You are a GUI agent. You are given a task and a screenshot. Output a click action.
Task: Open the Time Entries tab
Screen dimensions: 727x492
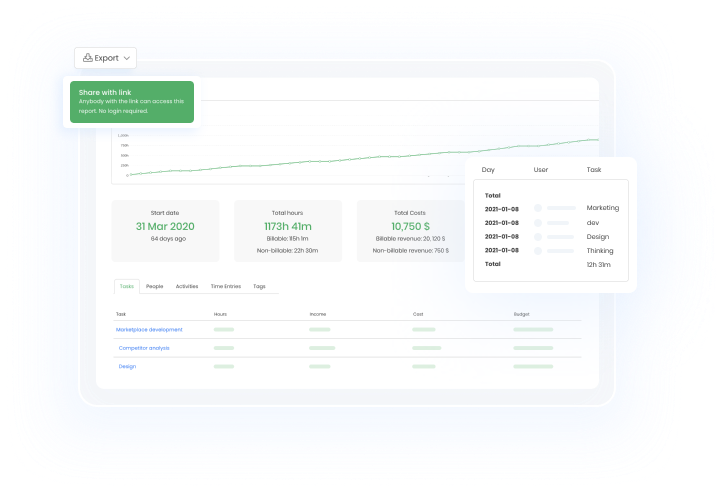pos(226,286)
